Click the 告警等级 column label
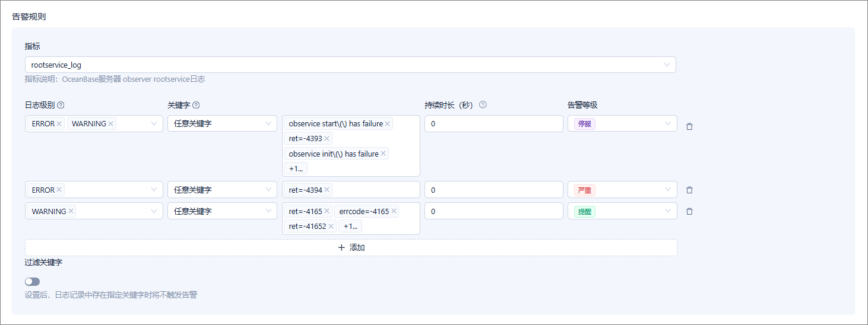The image size is (868, 325). click(x=582, y=105)
